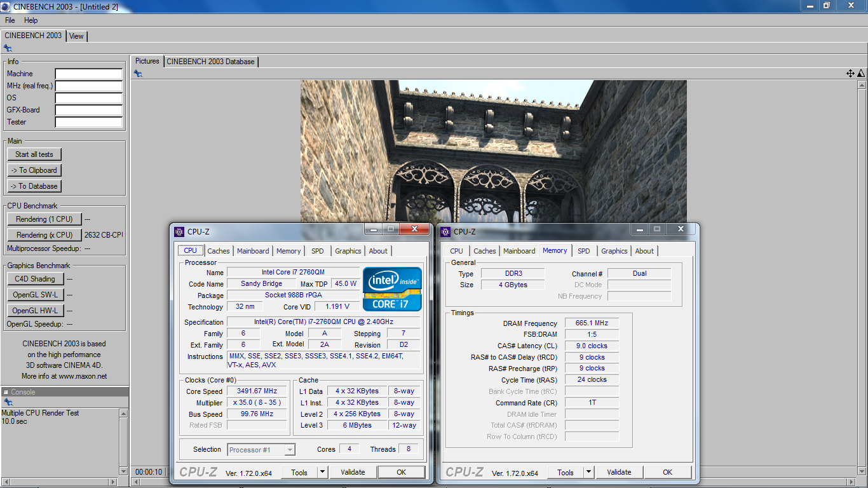This screenshot has width=868, height=488.
Task: Open the File menu
Action: point(10,20)
